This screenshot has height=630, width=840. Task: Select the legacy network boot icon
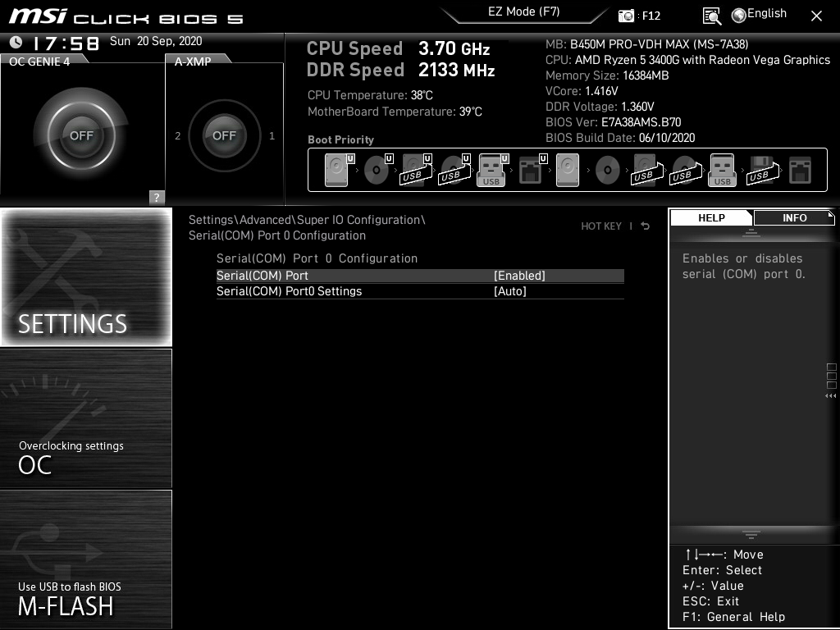point(801,170)
